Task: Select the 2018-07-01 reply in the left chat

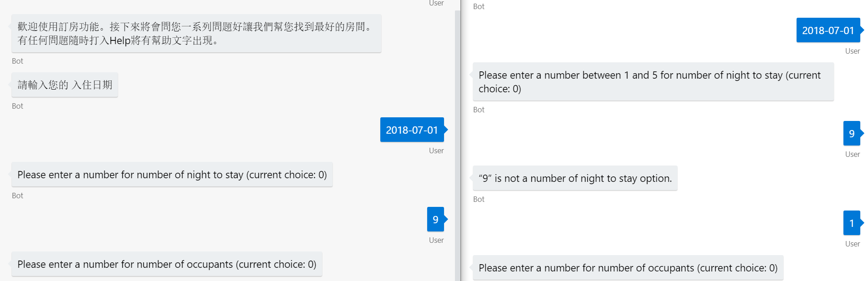Action: (x=412, y=130)
